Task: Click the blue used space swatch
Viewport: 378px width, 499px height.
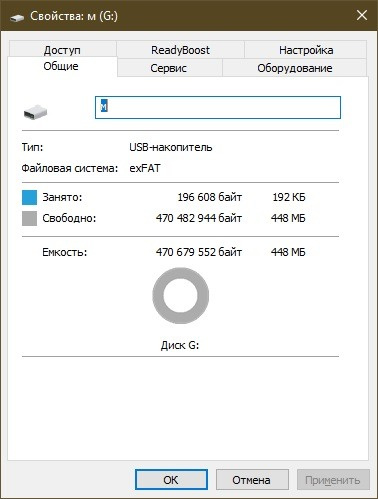Action: (x=29, y=197)
